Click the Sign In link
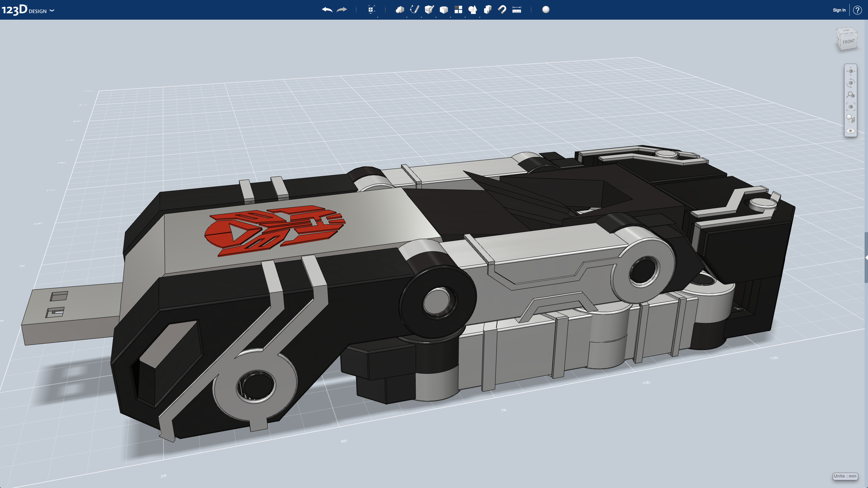Image resolution: width=868 pixels, height=488 pixels. pyautogui.click(x=839, y=10)
